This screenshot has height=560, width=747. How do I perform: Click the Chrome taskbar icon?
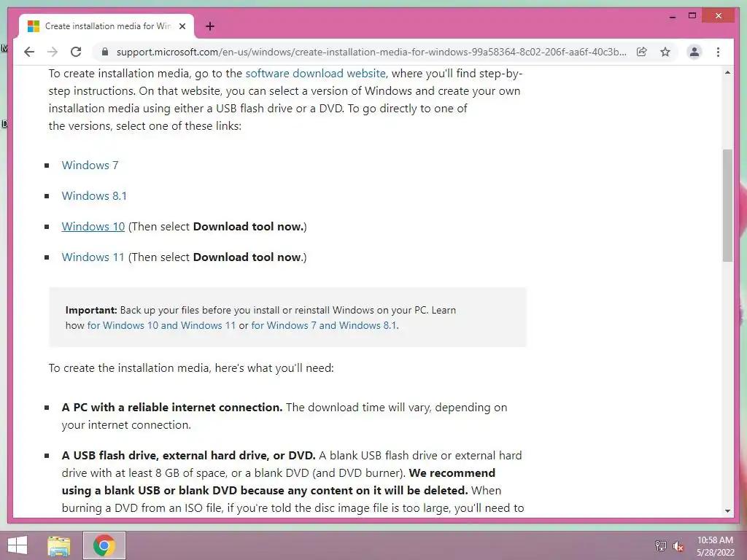click(x=104, y=545)
